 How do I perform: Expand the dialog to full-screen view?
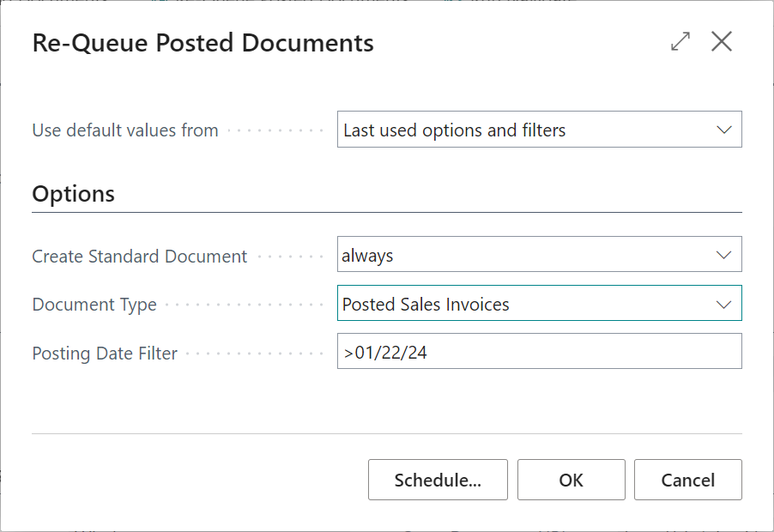pyautogui.click(x=680, y=42)
